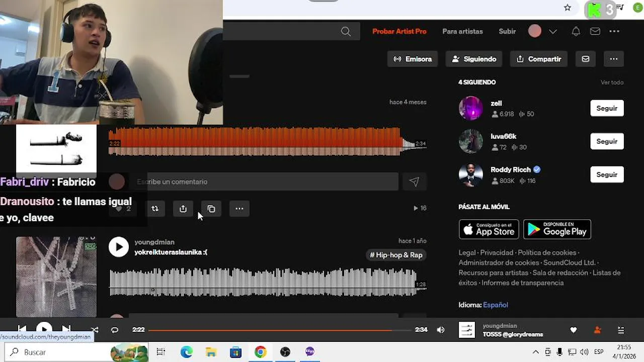
Task: Send message via profile envelope button
Action: pyautogui.click(x=586, y=59)
